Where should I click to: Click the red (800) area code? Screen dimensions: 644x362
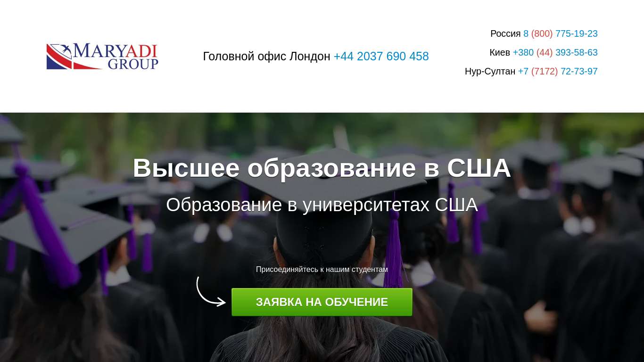(x=542, y=33)
